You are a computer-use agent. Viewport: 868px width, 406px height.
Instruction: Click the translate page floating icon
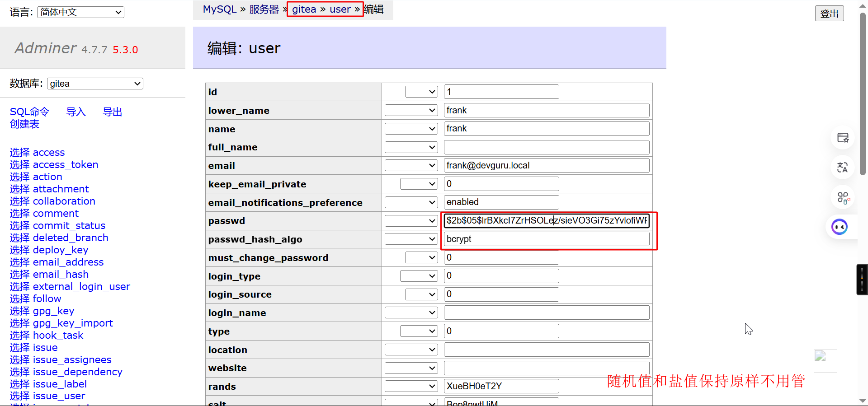[x=842, y=168]
